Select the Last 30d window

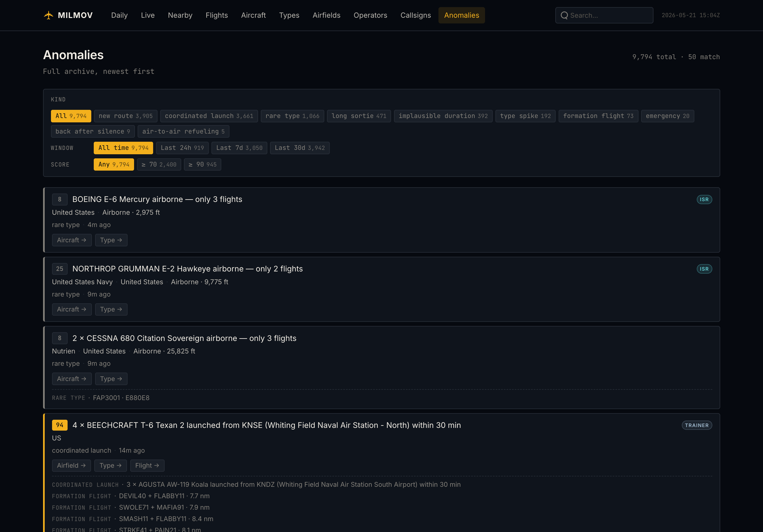[x=300, y=148]
